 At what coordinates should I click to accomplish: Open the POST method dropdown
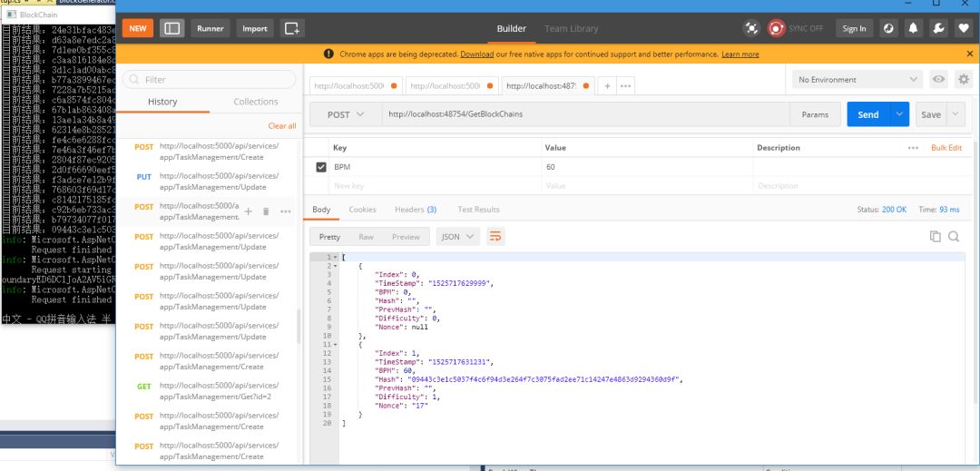coord(346,114)
